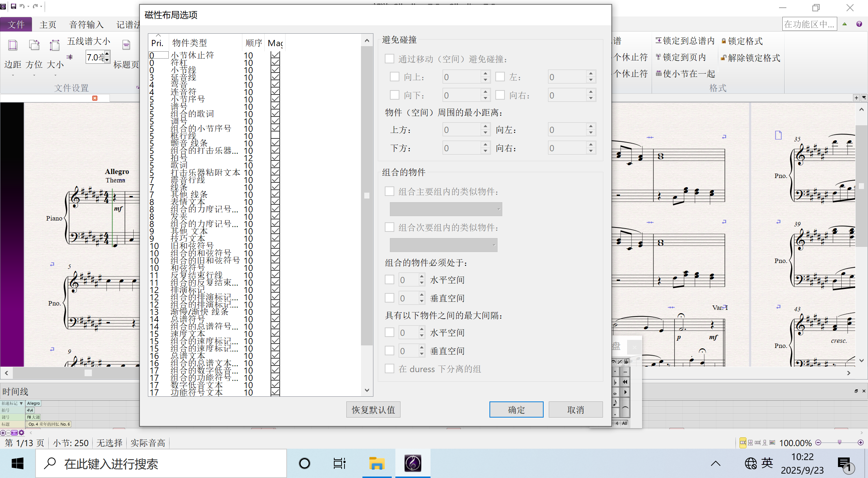Screen dimensions: 868x478
Task: Click the Title Page (标题页) icon
Action: coord(126,45)
